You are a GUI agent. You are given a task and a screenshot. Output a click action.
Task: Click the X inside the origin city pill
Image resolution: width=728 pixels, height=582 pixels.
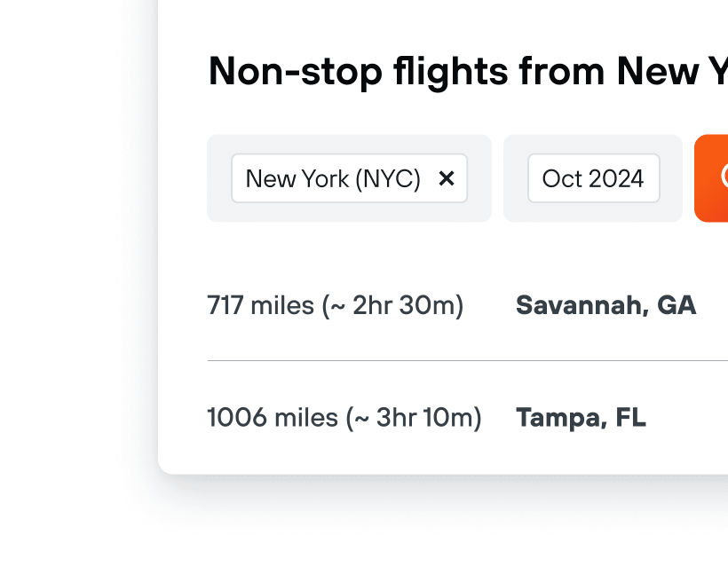click(x=447, y=178)
